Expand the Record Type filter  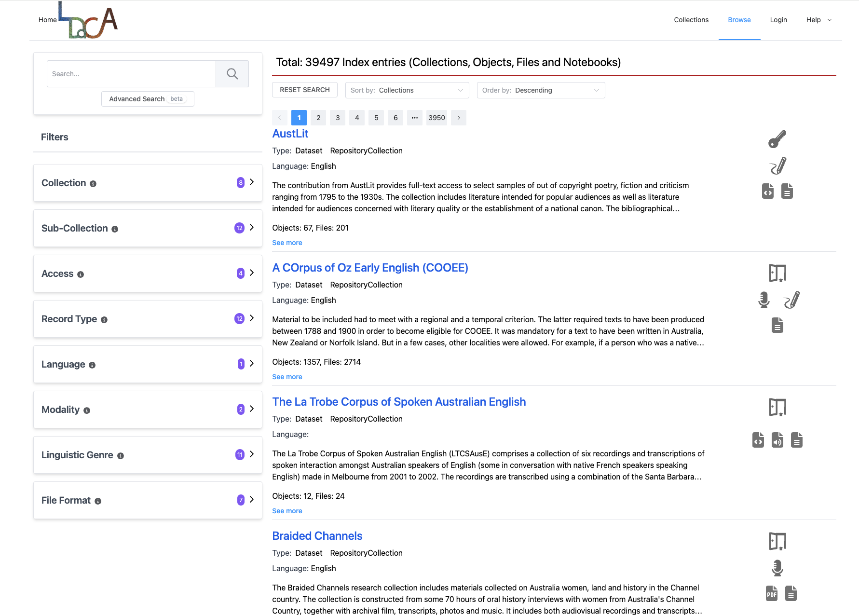[x=251, y=318]
